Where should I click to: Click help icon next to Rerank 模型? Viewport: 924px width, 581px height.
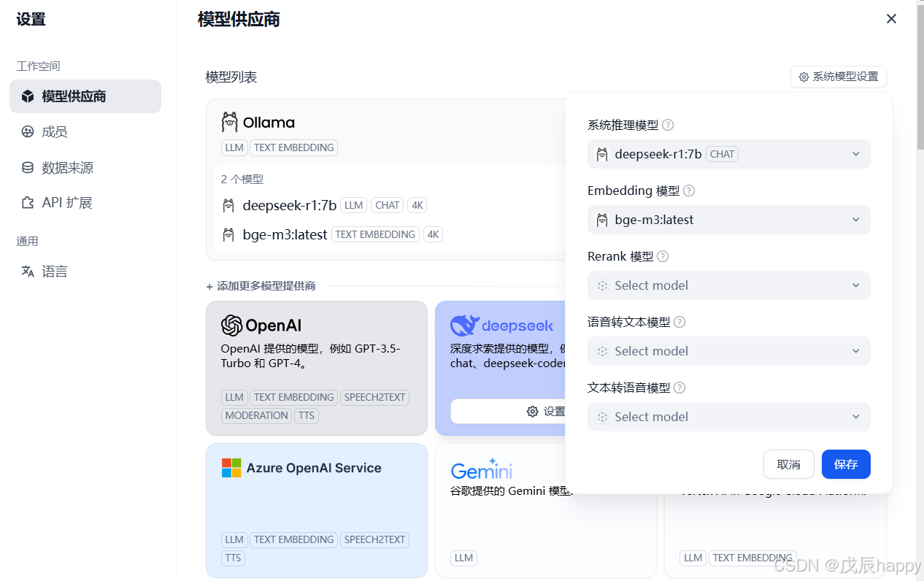point(663,256)
